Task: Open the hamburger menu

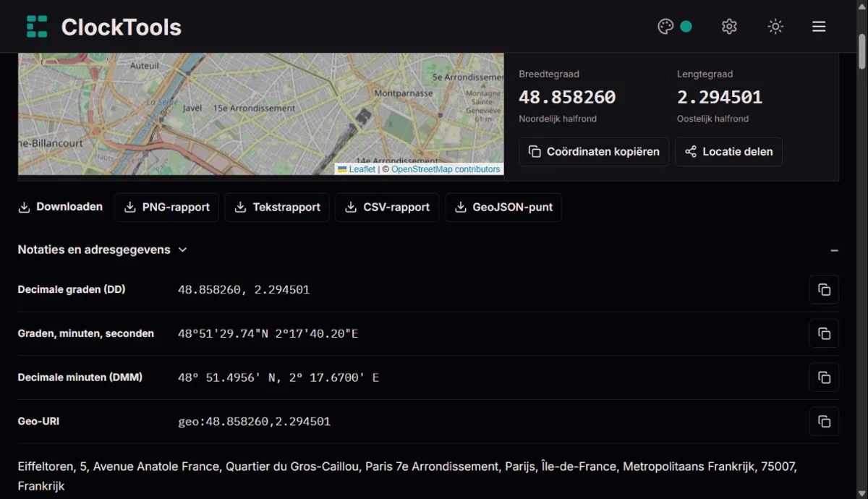Action: click(819, 27)
